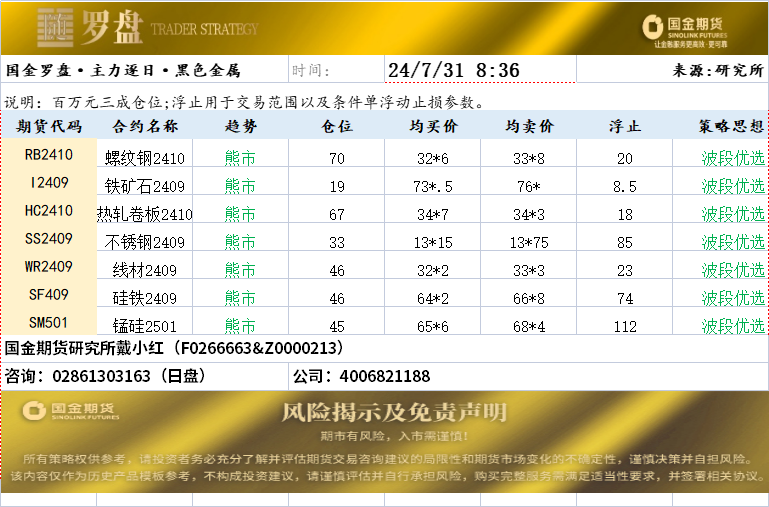Click the 仓位 column header

pyautogui.click(x=337, y=127)
